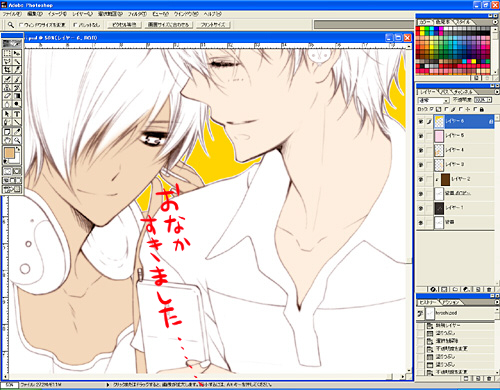Viewport: 500px width, 390px height.
Task: Select the Path Selection arrow tool
Action: tap(7, 114)
